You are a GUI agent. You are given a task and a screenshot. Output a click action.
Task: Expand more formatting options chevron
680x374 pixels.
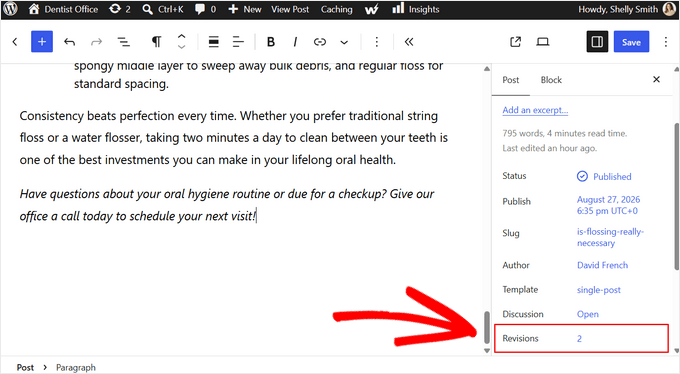[x=344, y=42]
